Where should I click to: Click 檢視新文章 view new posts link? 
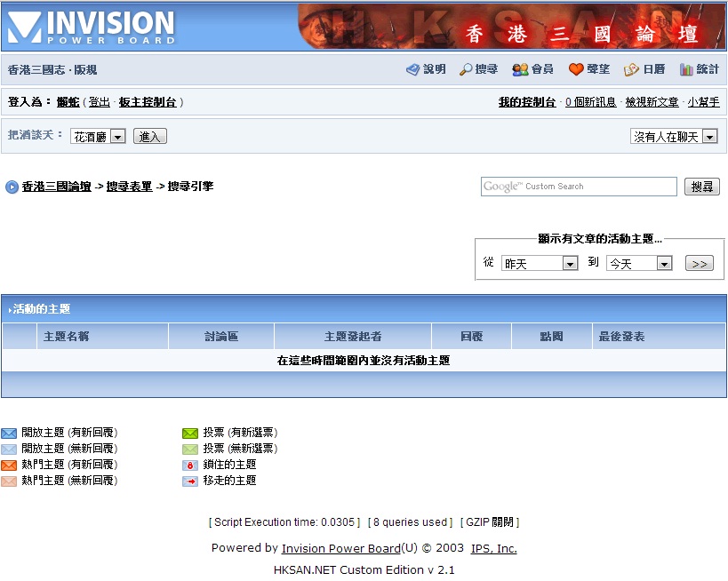pyautogui.click(x=652, y=102)
